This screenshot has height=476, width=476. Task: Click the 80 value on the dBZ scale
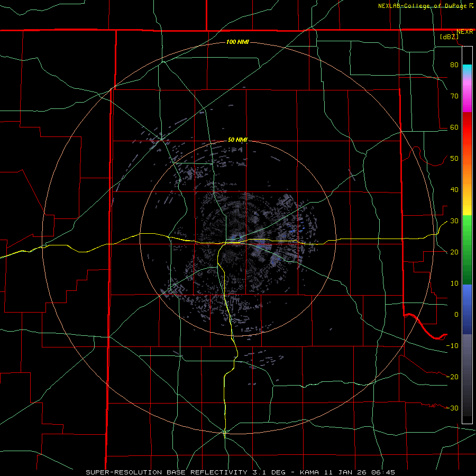pyautogui.click(x=454, y=65)
